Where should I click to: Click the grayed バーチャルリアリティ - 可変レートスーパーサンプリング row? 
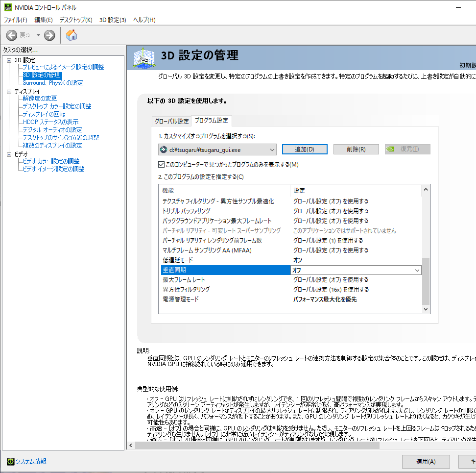[290, 231]
